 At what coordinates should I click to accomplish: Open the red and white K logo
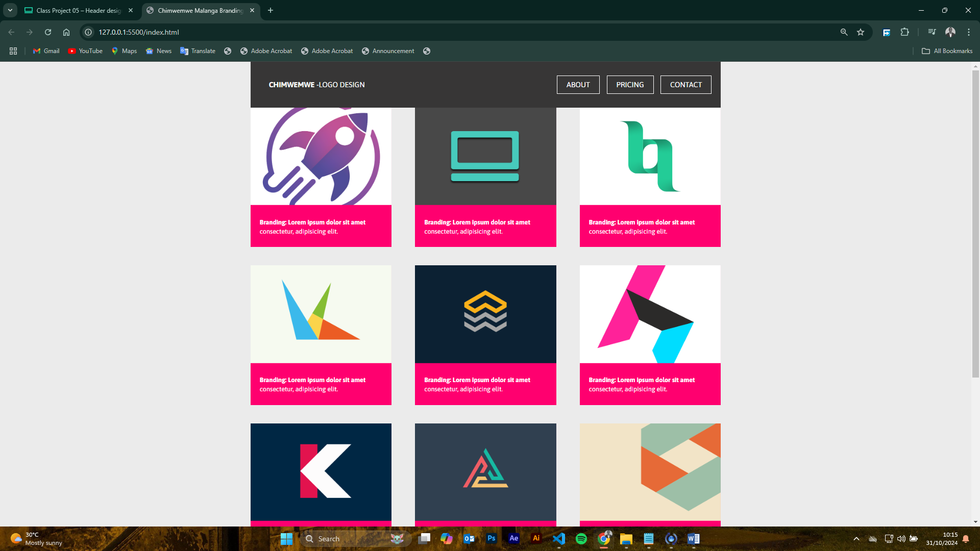(x=321, y=472)
